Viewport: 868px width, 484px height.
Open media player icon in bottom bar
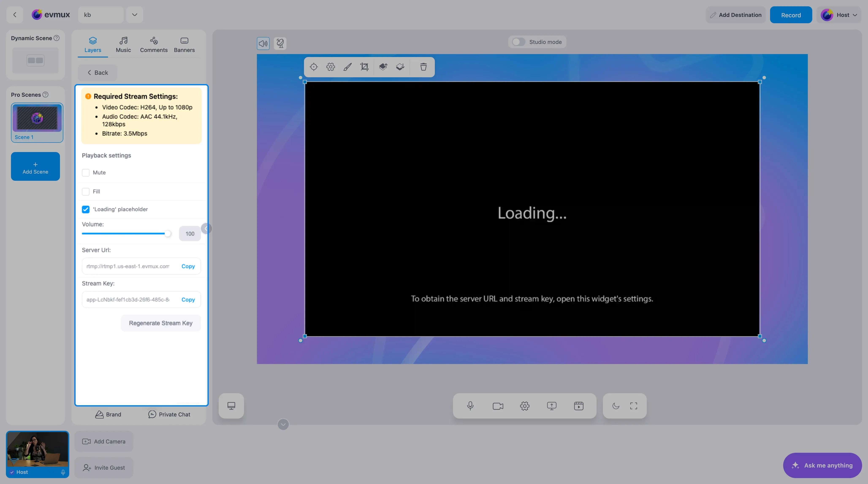point(579,406)
